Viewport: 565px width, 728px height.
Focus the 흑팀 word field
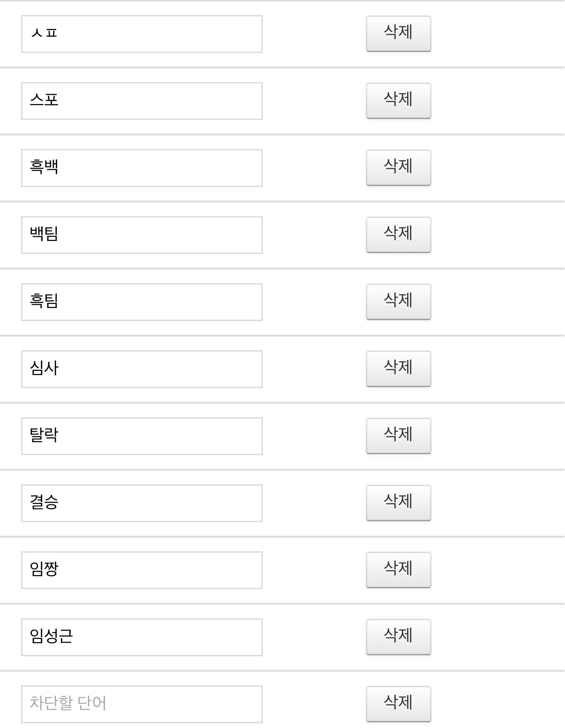point(141,302)
